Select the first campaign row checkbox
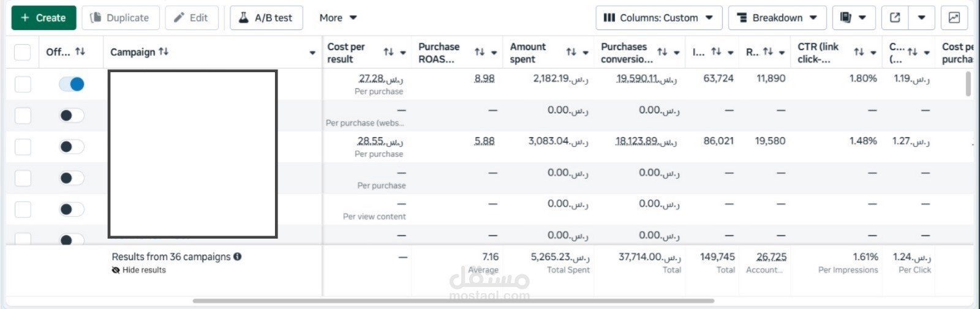This screenshot has height=309, width=980. 23,84
